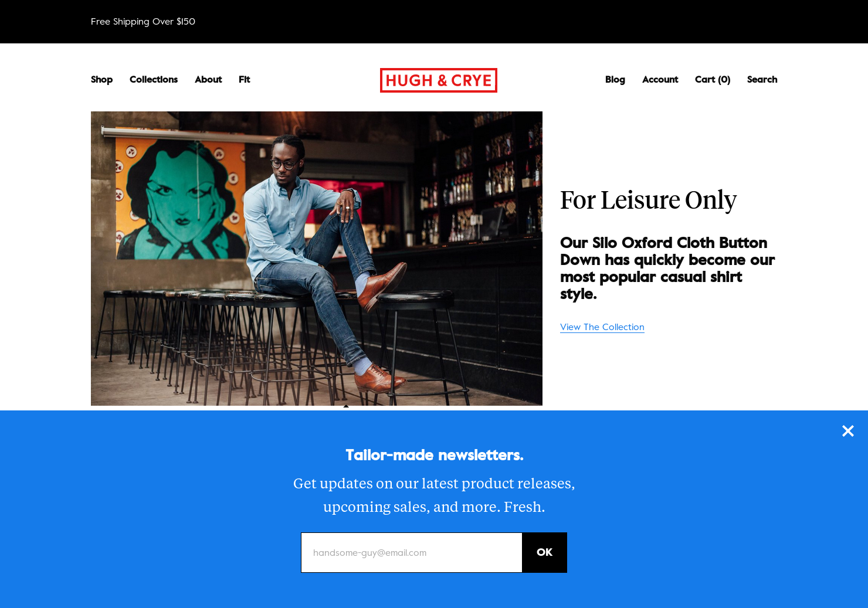Click the small black triangle below hero photo

(x=346, y=406)
